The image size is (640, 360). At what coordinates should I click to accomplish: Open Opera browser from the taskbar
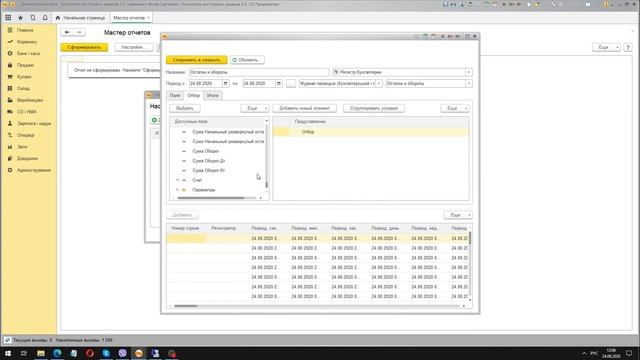pyautogui.click(x=90, y=353)
